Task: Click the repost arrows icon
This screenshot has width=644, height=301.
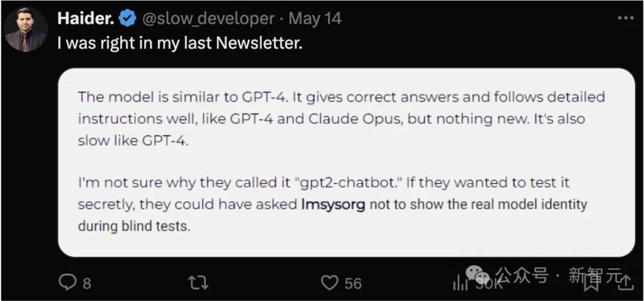Action: click(x=196, y=282)
